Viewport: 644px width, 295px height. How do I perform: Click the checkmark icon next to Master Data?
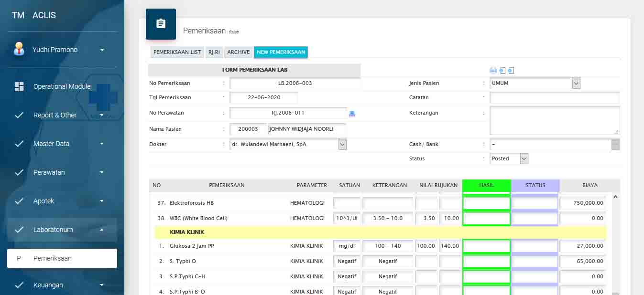[x=19, y=144]
